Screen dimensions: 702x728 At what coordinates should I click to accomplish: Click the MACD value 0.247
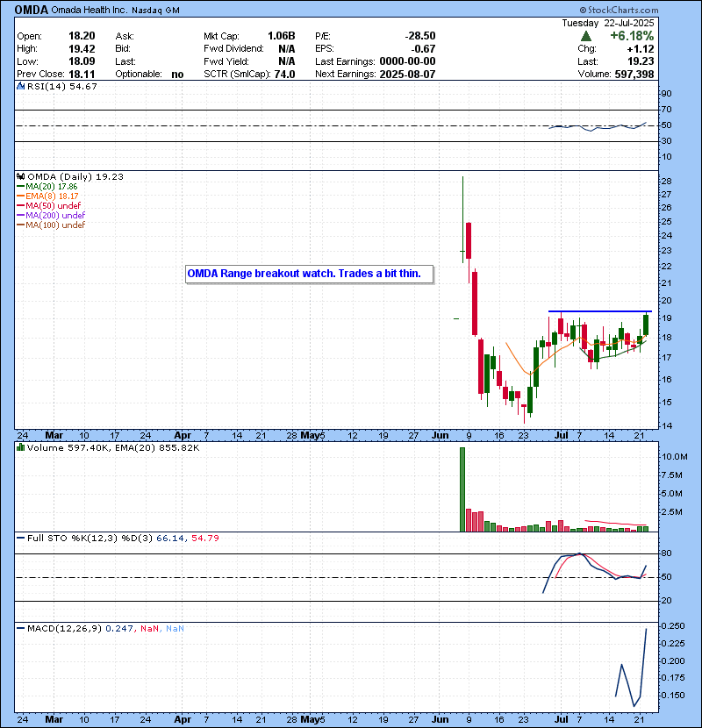(119, 628)
